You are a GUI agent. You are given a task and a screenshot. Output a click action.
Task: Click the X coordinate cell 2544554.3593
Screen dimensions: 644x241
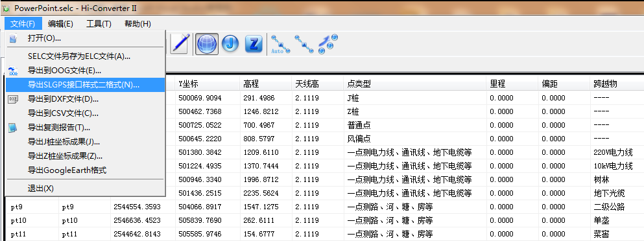click(143, 207)
